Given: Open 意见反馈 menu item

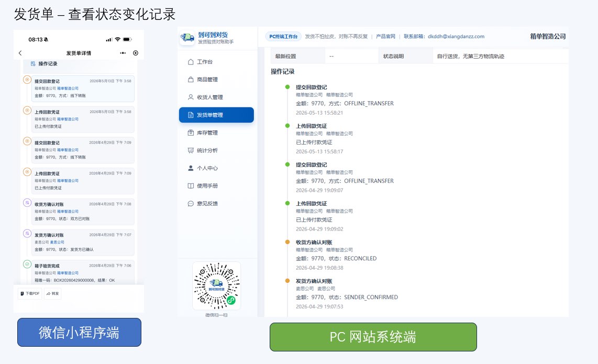Looking at the screenshot, I should click(x=216, y=203).
